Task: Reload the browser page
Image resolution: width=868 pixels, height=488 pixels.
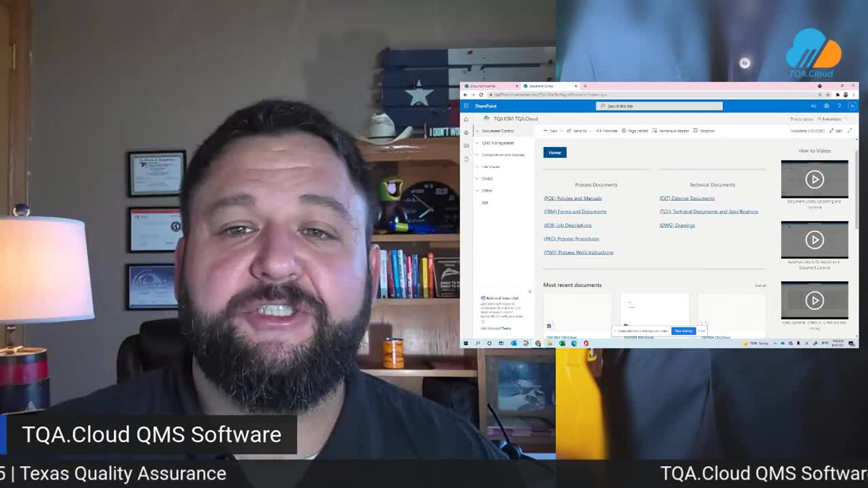Action: pos(481,95)
